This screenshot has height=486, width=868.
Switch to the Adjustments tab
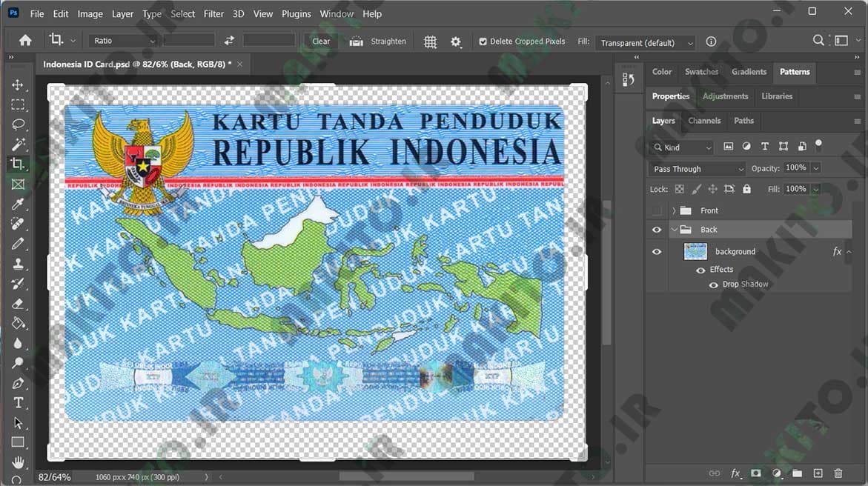[x=725, y=96]
